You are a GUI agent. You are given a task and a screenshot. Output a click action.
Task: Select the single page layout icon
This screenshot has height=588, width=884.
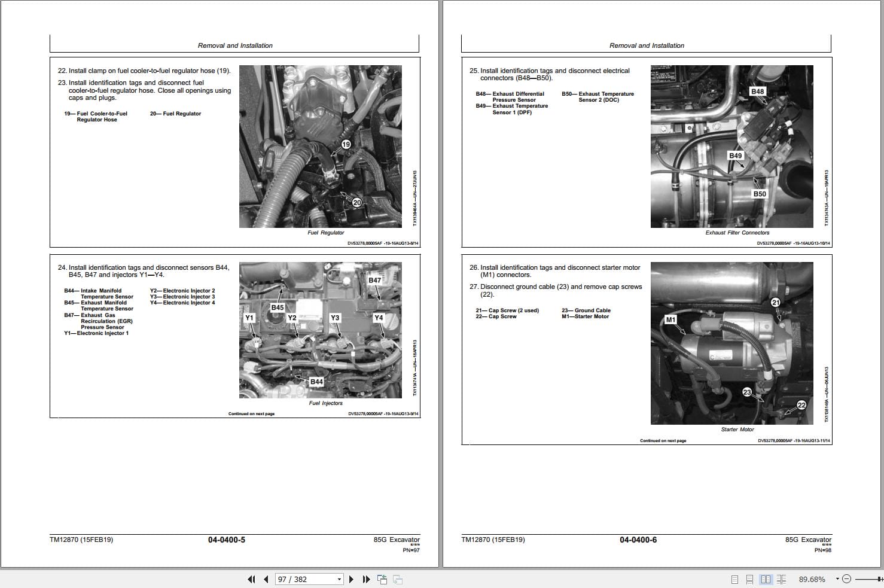[735, 579]
